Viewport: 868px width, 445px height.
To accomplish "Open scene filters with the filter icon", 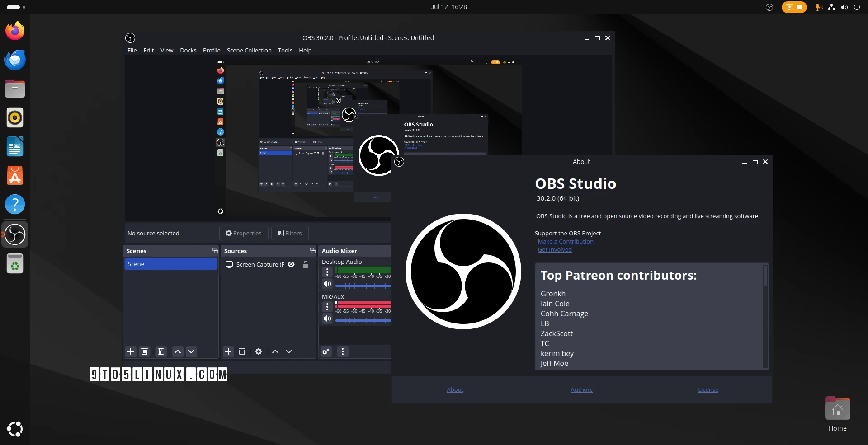I will pos(160,351).
